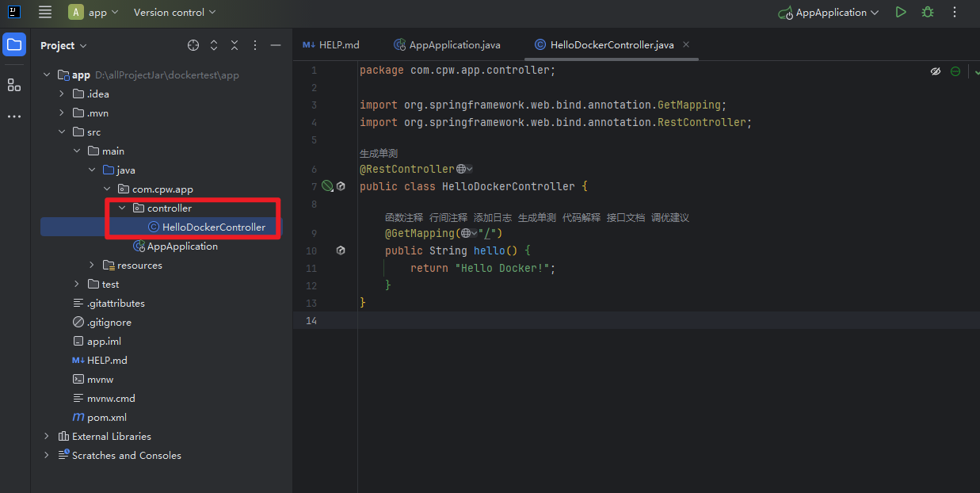This screenshot has width=980, height=493.
Task: Debug AppApplication with the bug icon
Action: point(927,12)
